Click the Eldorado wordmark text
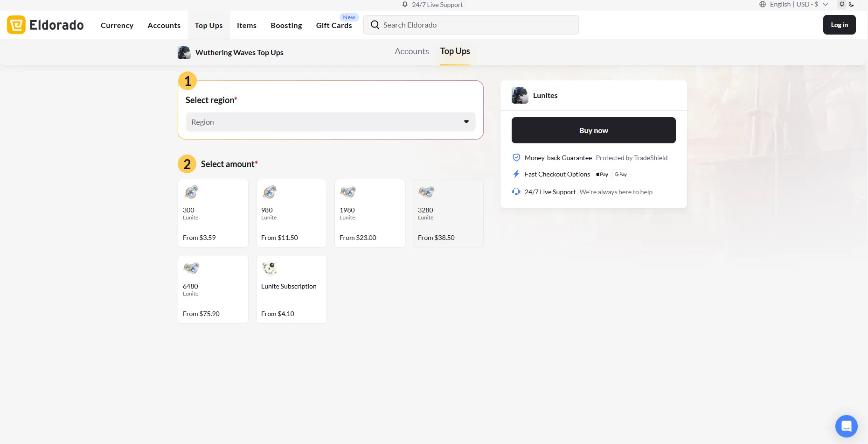This screenshot has width=868, height=444. click(56, 25)
